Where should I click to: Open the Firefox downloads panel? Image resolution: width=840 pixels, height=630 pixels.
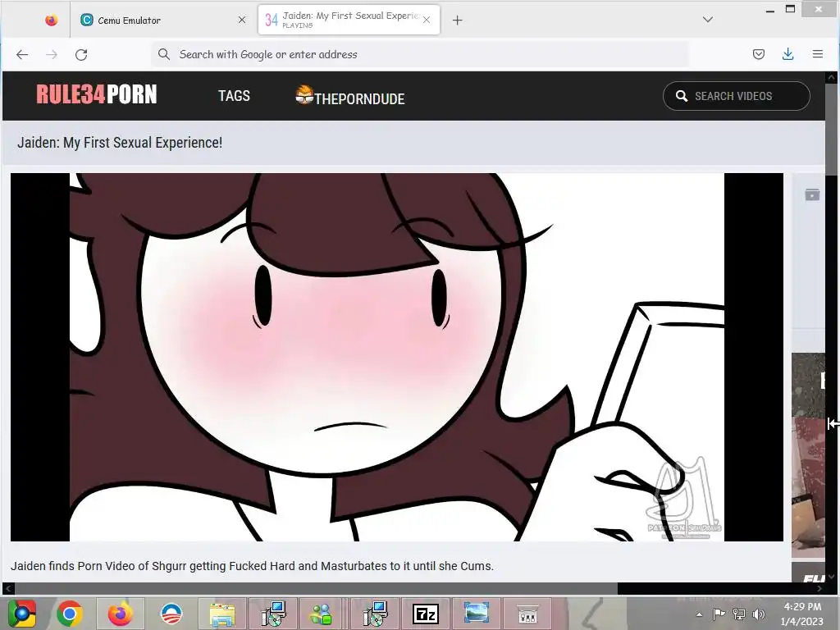788,54
